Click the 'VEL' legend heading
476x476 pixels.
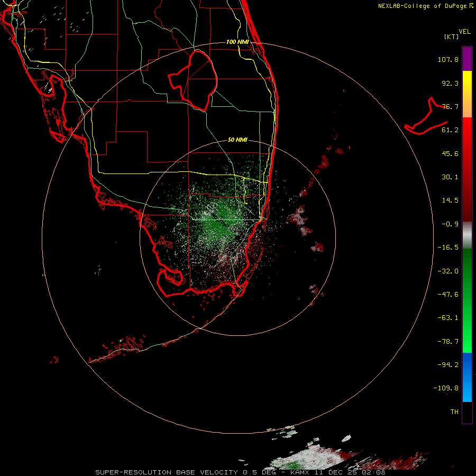pyautogui.click(x=465, y=32)
